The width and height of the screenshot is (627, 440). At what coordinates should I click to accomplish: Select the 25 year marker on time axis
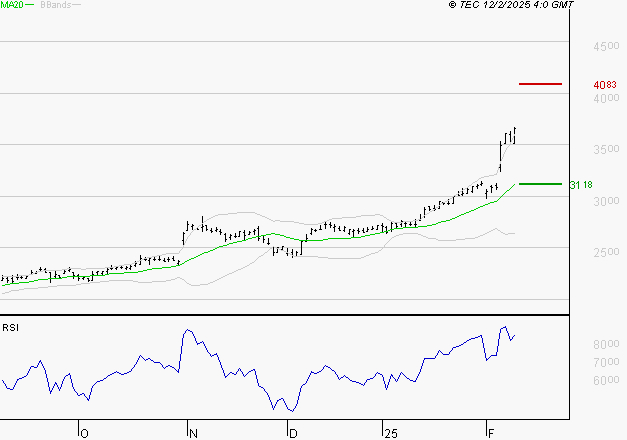tap(389, 433)
